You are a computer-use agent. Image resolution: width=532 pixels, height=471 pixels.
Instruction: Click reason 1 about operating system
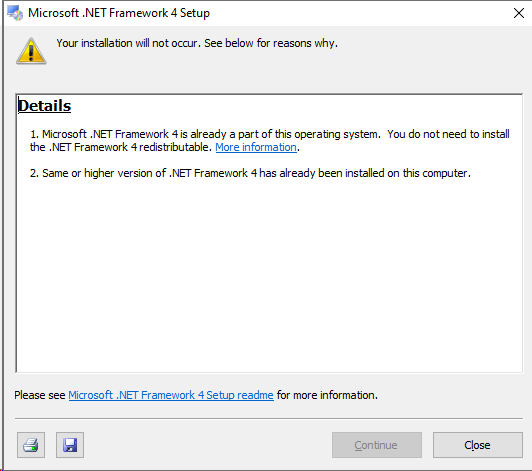tap(270, 140)
